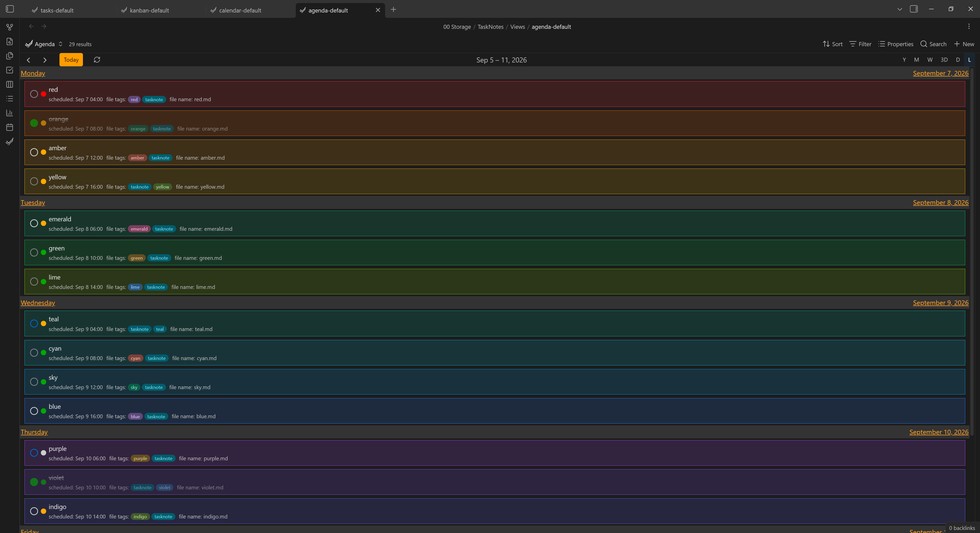Screen dimensions: 980x533
Task: Navigate forward with the right arrow
Action: 44,26
